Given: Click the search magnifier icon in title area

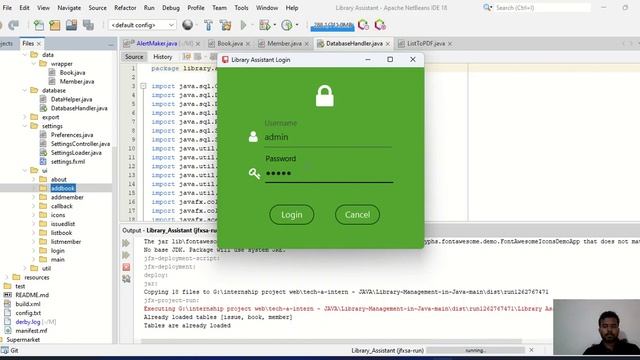Looking at the screenshot, I should pyautogui.click(x=487, y=8).
